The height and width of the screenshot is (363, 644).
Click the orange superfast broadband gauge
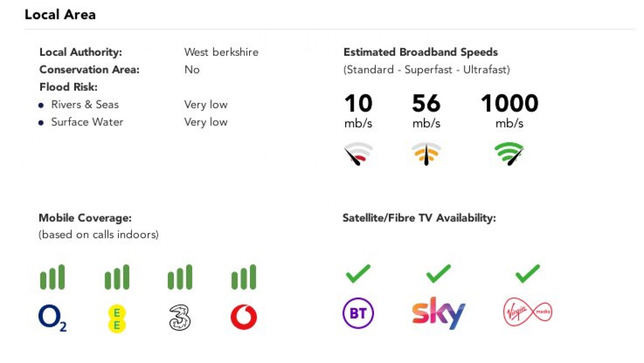coord(426,154)
